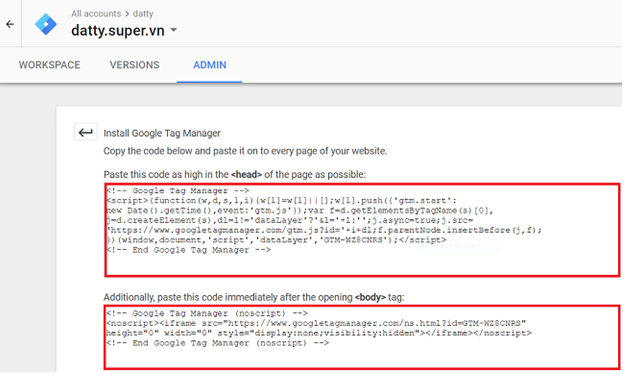Click inside the head code snippet box
The height and width of the screenshot is (376, 637).
(362, 230)
